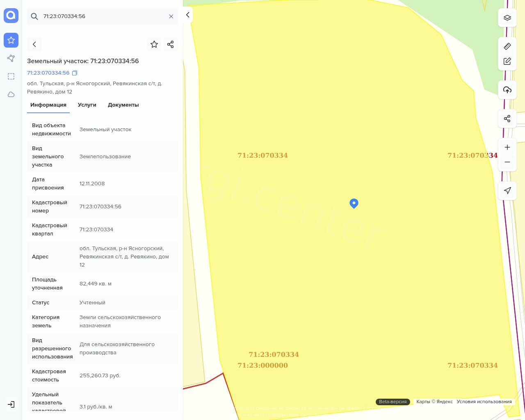Switch to the Услуги tab
This screenshot has height=420, width=525.
87,105
